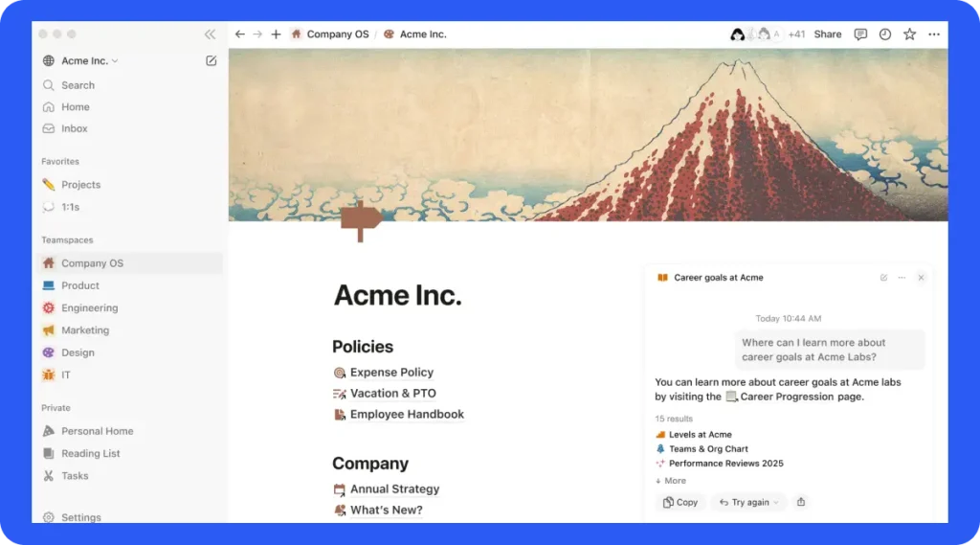Open the collaborator avatars list
Viewport: 980px width, 545px height.
click(x=755, y=34)
